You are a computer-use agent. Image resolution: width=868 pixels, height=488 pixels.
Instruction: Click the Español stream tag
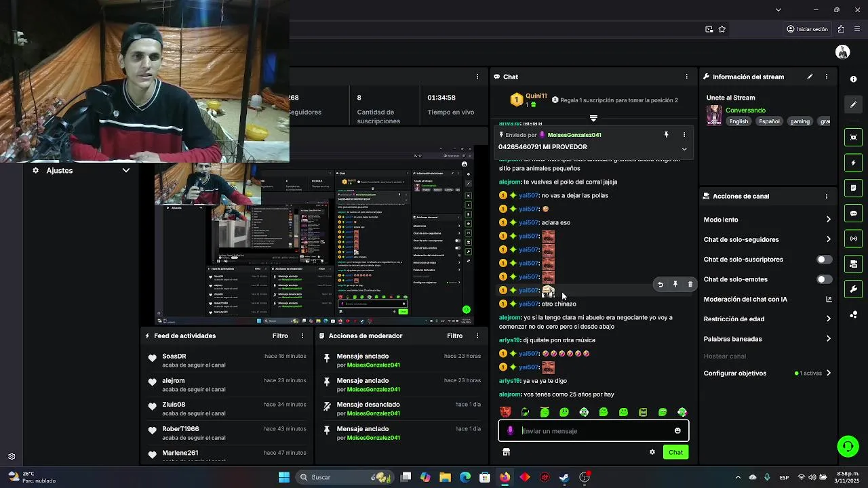tap(769, 121)
